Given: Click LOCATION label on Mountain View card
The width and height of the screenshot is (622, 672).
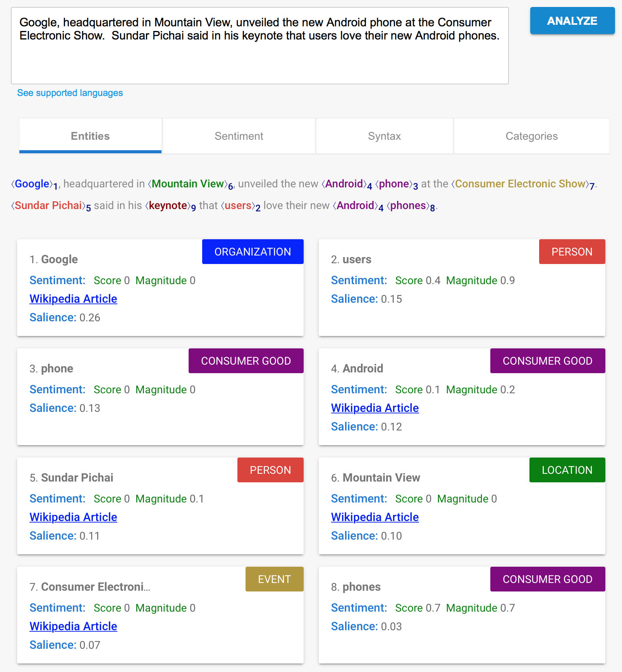Looking at the screenshot, I should click(567, 470).
